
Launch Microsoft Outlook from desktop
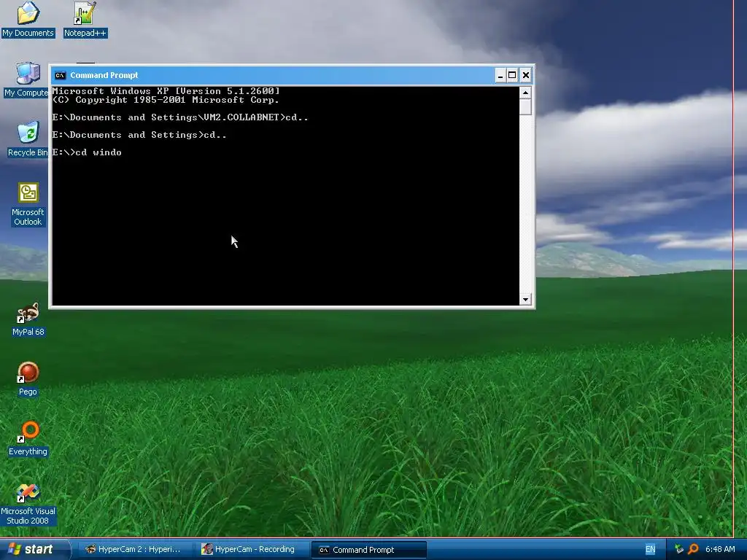pos(28,204)
